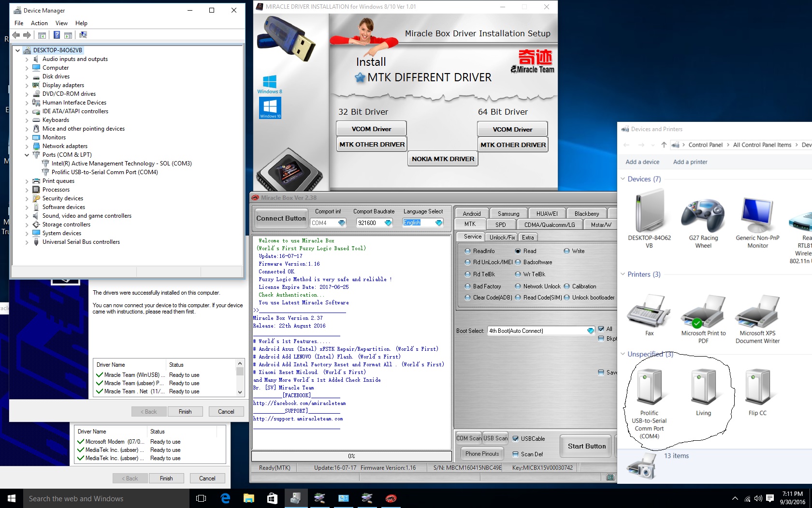This screenshot has width=812, height=508.
Task: Click the NOKIA MTK DRIVER button
Action: [x=443, y=159]
